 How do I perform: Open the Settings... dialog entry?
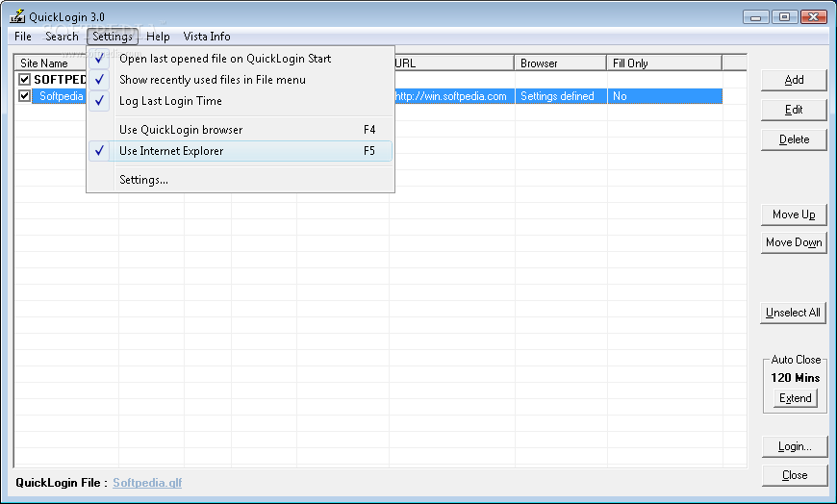pos(241,180)
